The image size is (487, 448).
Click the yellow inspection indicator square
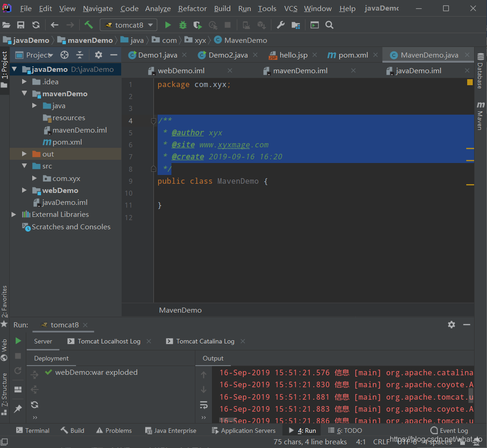click(x=470, y=82)
